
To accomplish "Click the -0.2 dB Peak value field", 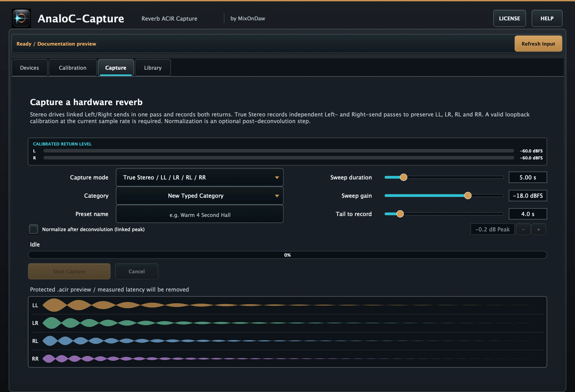I will click(492, 229).
